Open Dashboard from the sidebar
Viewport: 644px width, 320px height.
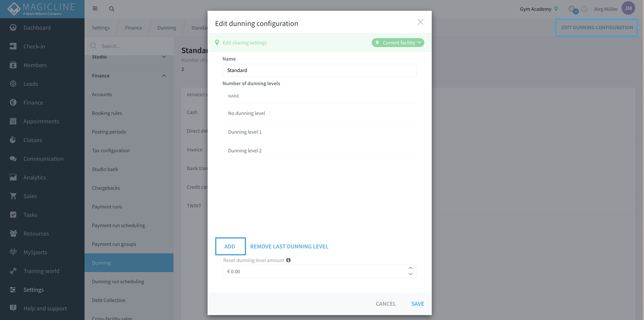[x=37, y=28]
